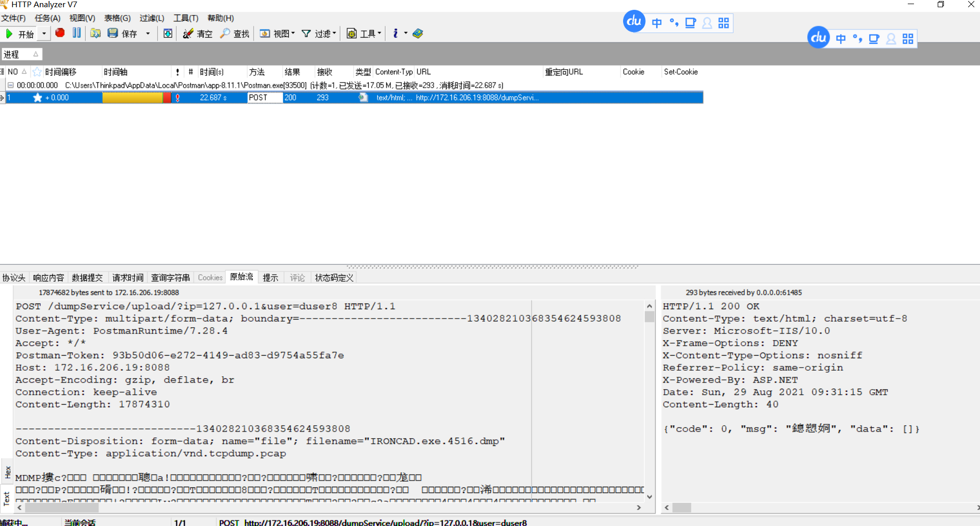980x526 pixels.
Task: Open the Save button's dropdown arrow
Action: click(148, 33)
